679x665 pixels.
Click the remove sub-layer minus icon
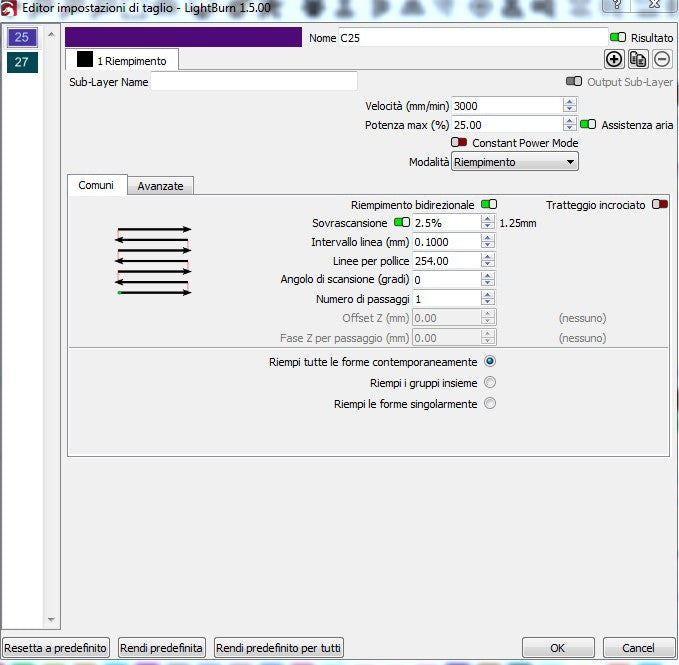click(x=662, y=59)
